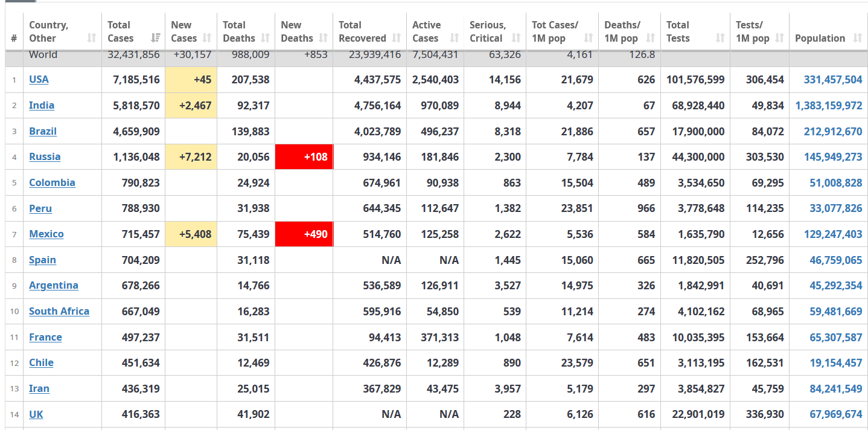Open Brazil population 212,912,670 link

point(833,132)
